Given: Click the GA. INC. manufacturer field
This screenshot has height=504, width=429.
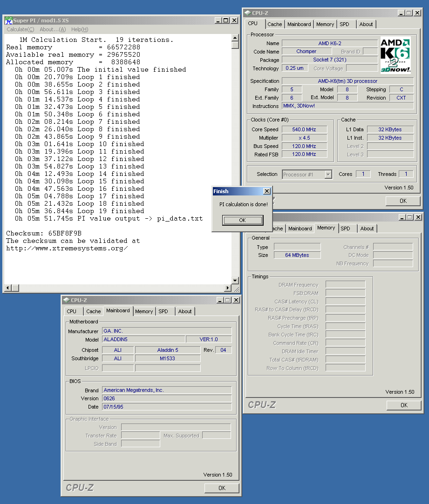Looking at the screenshot, I should (x=167, y=331).
